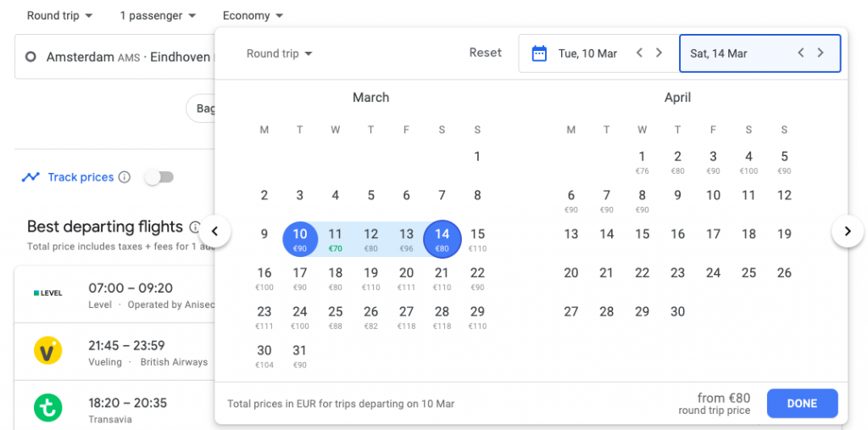Image resolution: width=868 pixels, height=430 pixels.
Task: Click the calendar icon beside Tue, 10 Mar
Action: (x=539, y=53)
